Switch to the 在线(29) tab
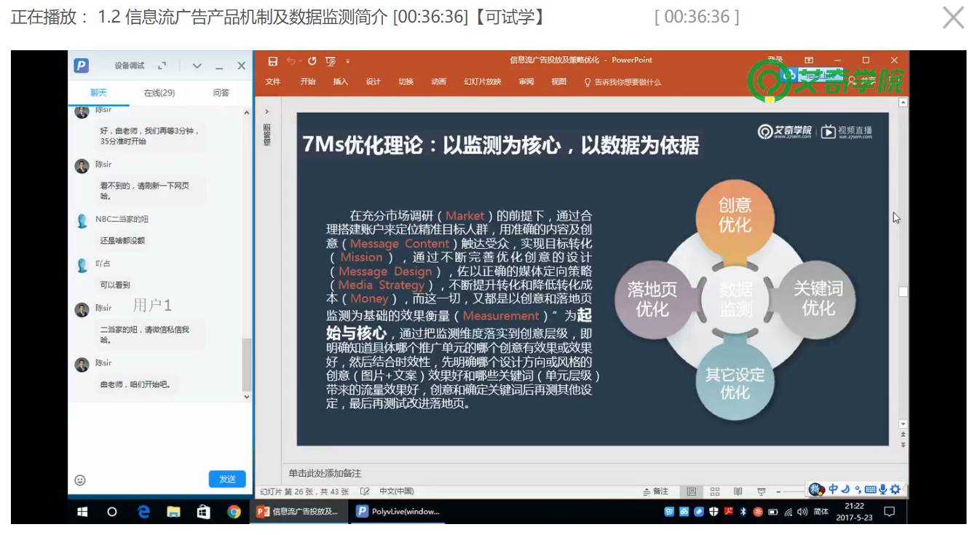The image size is (980, 535). [159, 92]
